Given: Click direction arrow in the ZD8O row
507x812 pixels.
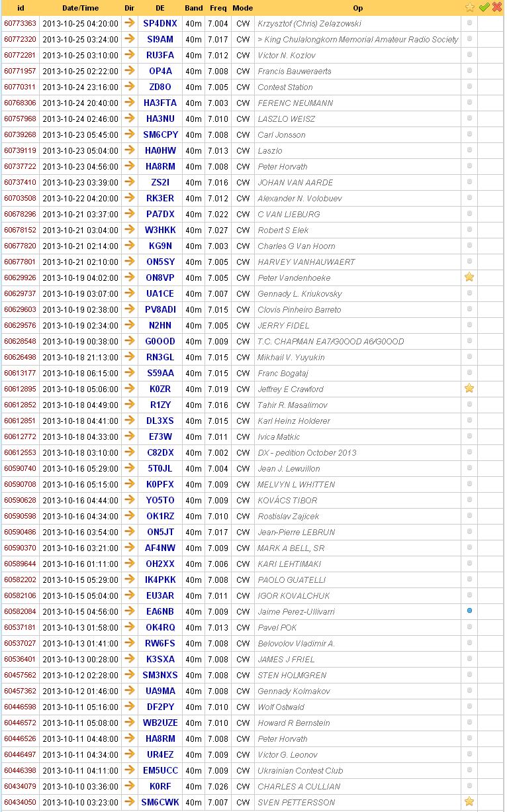Looking at the screenshot, I should (x=130, y=86).
